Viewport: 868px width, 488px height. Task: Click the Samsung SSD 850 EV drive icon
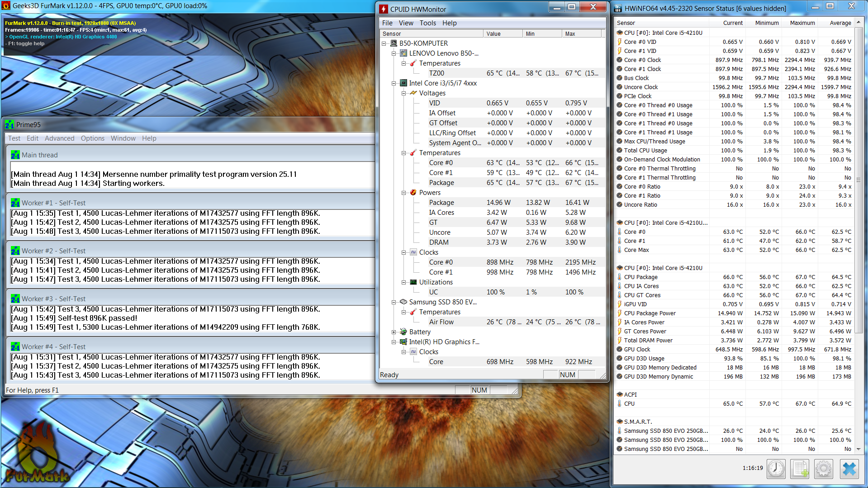[x=403, y=302]
